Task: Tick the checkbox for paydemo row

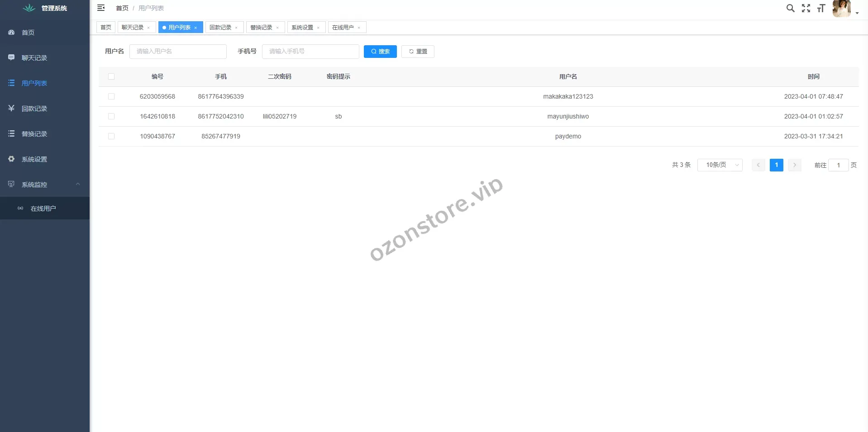Action: click(111, 136)
